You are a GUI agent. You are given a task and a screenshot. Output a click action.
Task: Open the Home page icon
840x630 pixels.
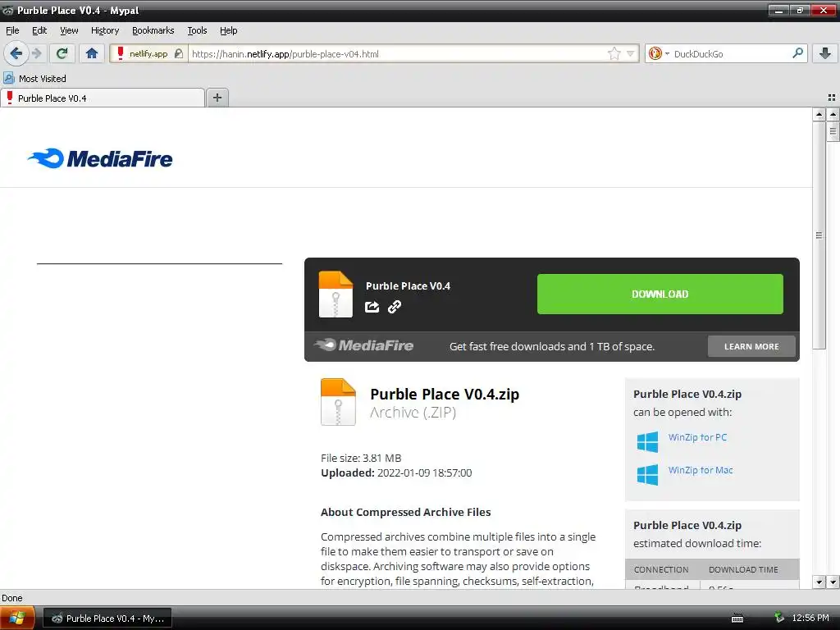(92, 53)
